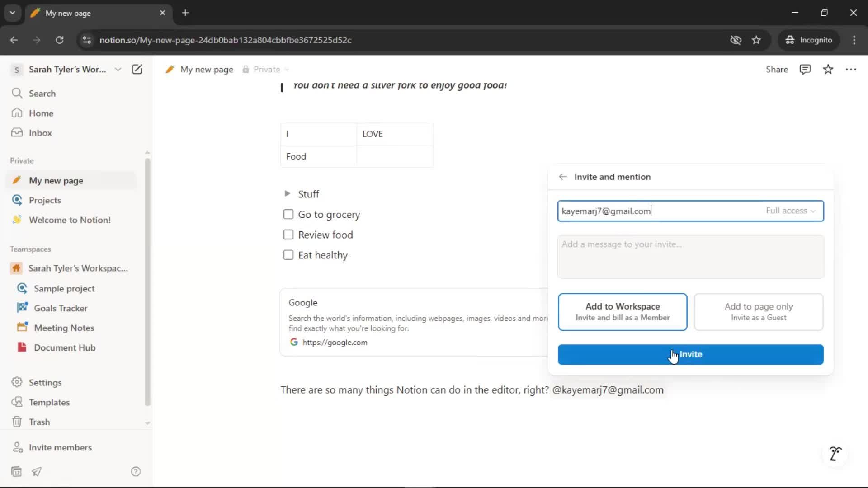Open Templates icon in sidebar
This screenshot has height=488, width=868.
[17, 402]
